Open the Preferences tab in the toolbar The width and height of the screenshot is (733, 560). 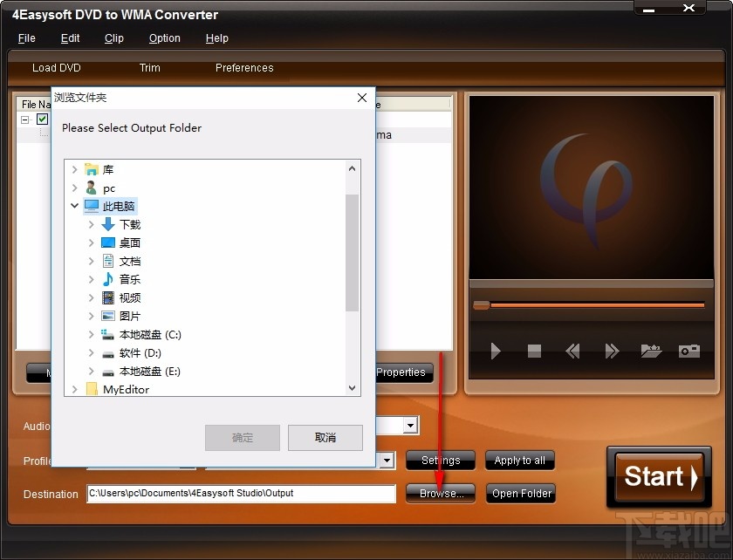pos(243,67)
